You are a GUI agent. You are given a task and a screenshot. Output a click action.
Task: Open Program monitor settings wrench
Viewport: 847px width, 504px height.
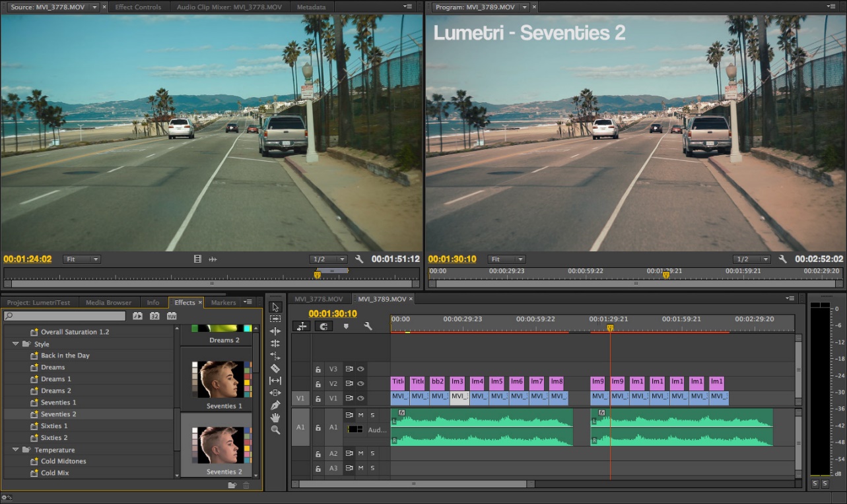[782, 259]
